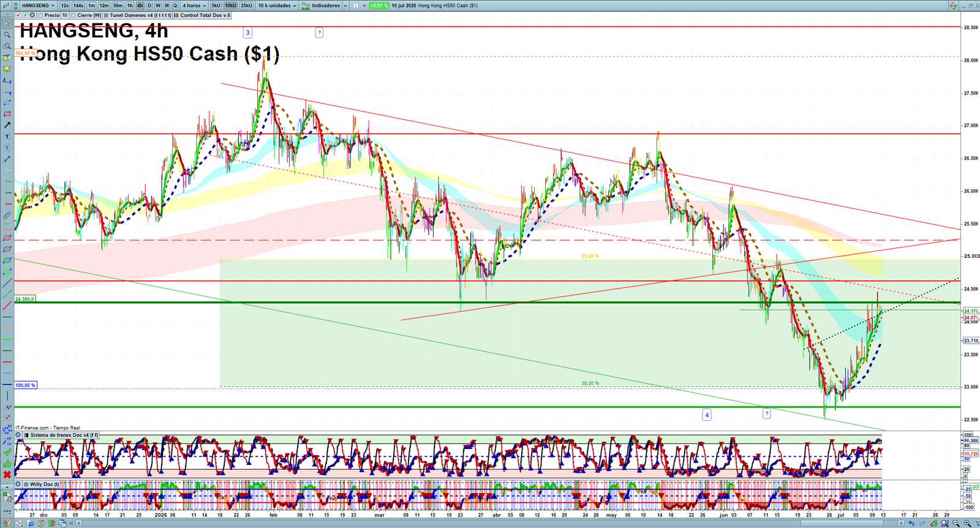Select the arrow cursor tool

[x=7, y=24]
